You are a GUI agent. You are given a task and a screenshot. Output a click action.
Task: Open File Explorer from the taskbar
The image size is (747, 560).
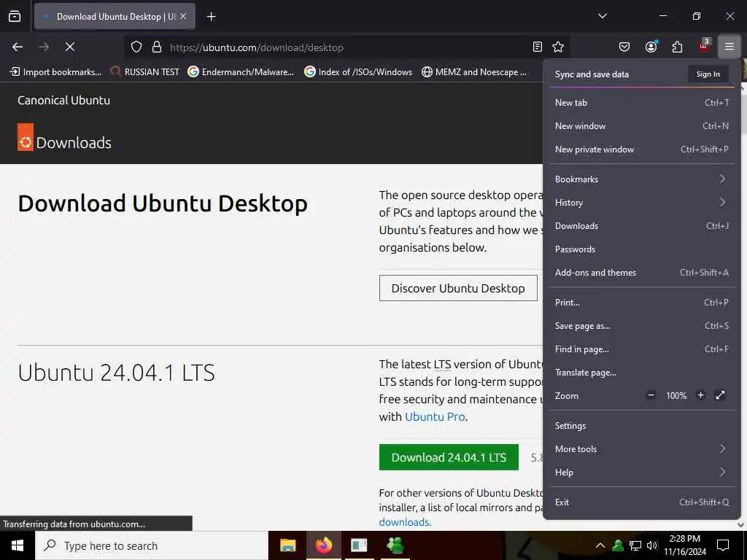287,545
